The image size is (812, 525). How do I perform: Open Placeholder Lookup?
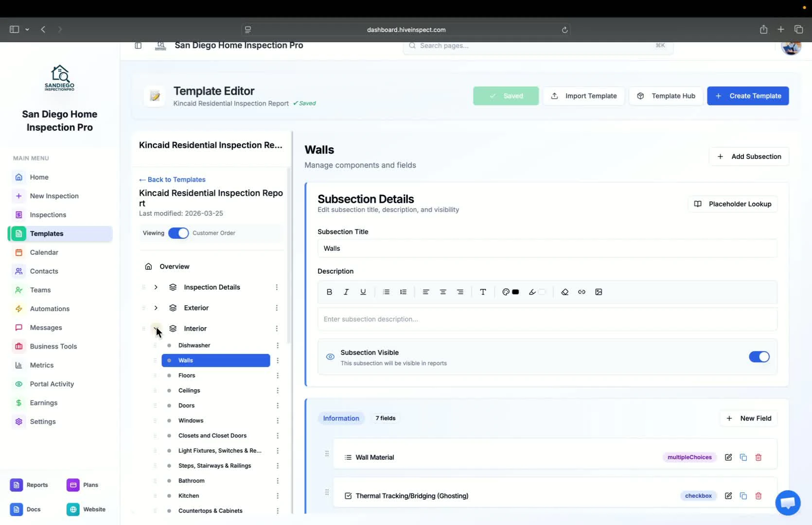click(733, 204)
